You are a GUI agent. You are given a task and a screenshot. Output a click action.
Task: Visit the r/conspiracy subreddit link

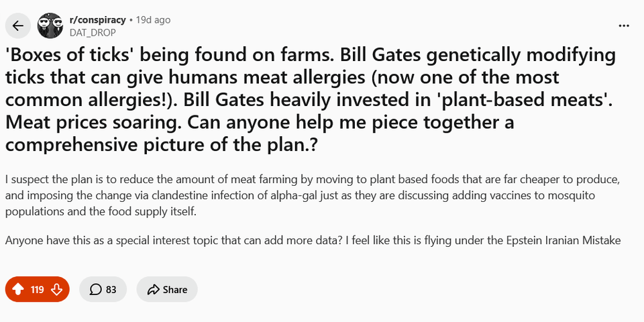98,20
